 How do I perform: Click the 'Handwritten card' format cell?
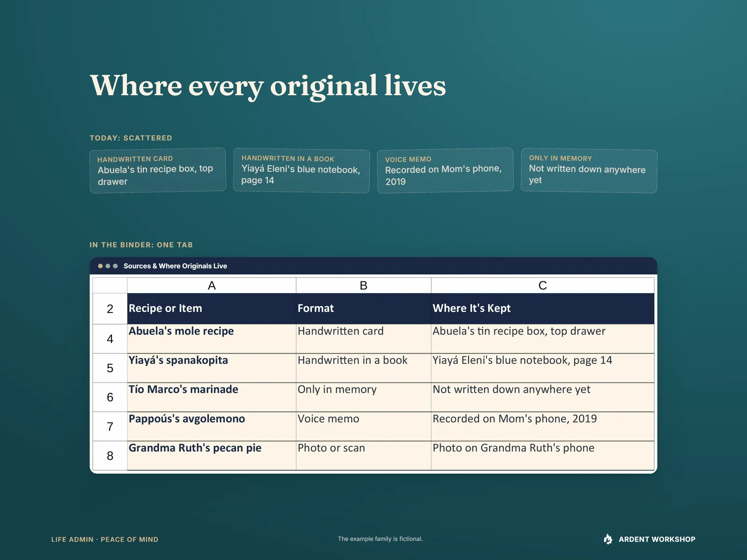(x=364, y=339)
